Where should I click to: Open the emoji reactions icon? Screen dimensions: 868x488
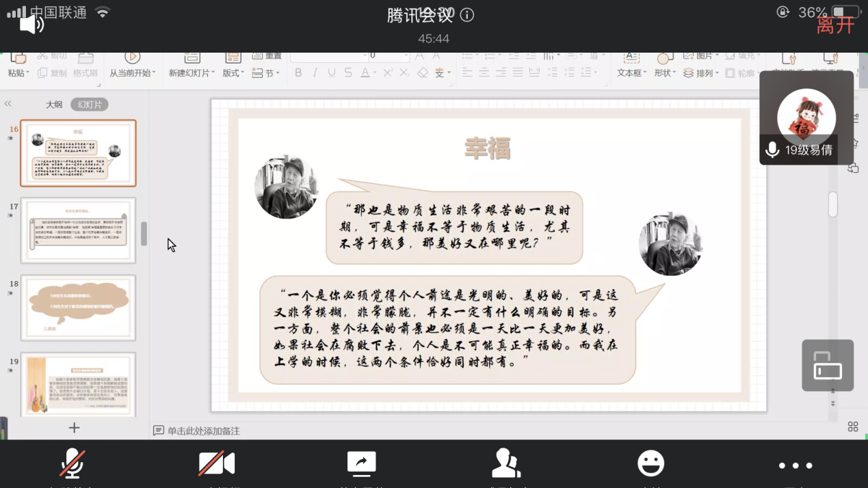[x=650, y=464]
